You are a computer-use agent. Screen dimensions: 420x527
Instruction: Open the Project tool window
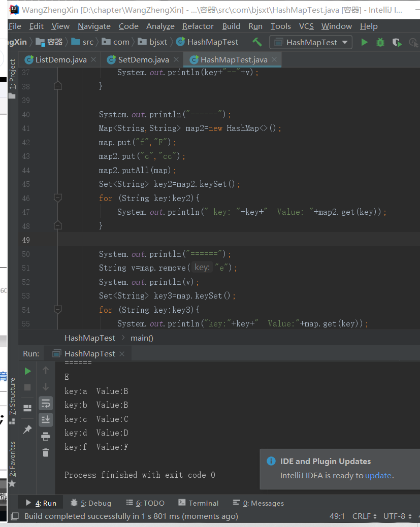pos(12,78)
